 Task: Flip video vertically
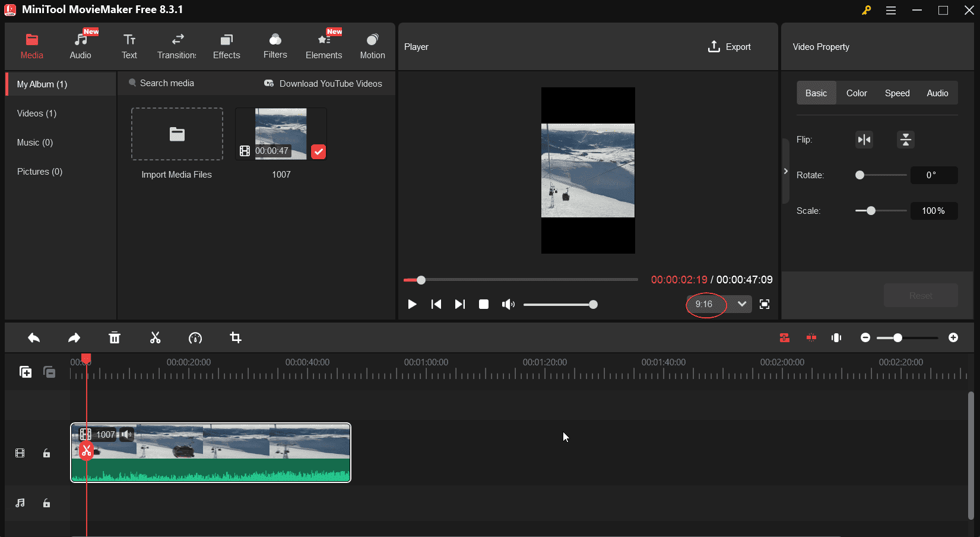(x=905, y=140)
